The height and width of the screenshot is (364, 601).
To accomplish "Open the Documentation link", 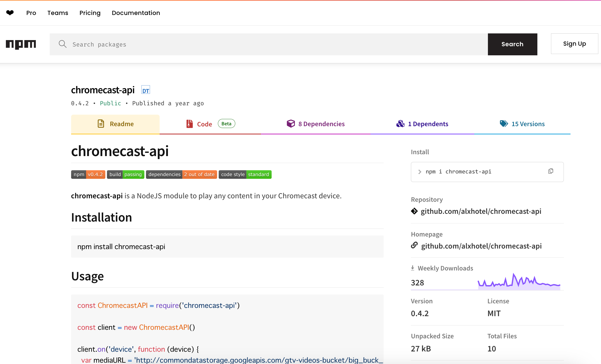I will coord(136,13).
